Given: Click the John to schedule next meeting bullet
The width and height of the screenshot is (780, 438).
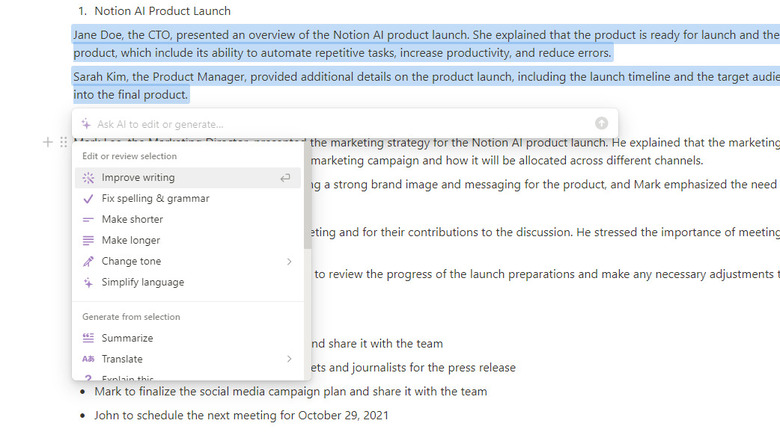Looking at the screenshot, I should click(241, 415).
